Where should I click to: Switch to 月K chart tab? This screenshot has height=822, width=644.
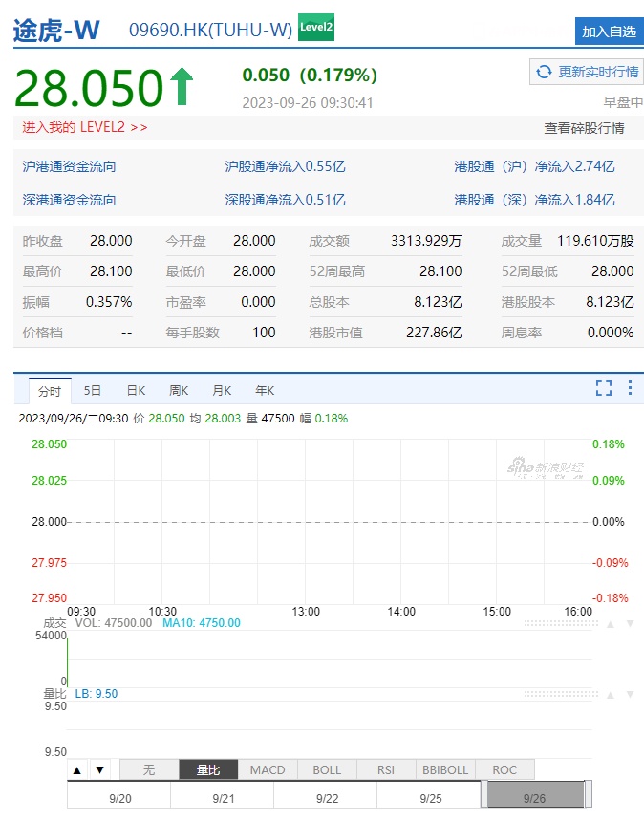[x=222, y=391]
